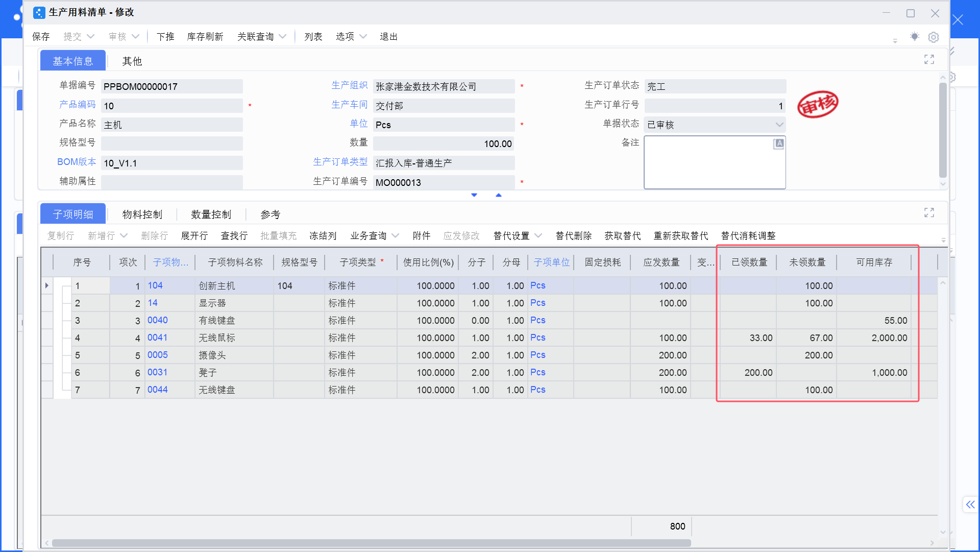Viewport: 980px width, 552px height.
Task: Open the 生产订单类型 label link
Action: tap(340, 162)
